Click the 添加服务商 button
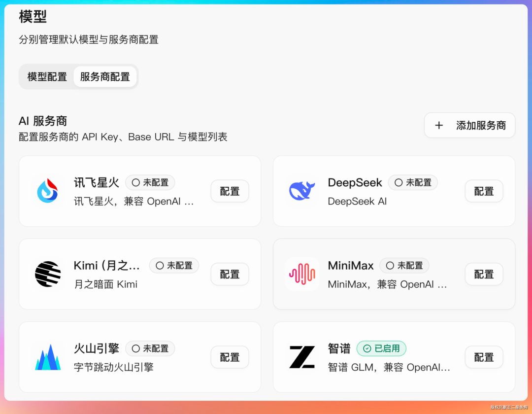The image size is (532, 414). point(469,125)
